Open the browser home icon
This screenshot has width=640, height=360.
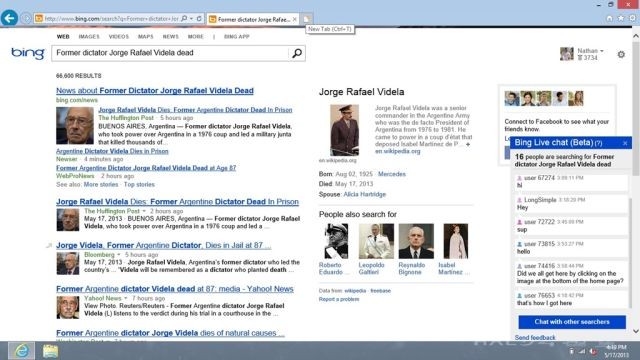pyautogui.click(x=609, y=18)
